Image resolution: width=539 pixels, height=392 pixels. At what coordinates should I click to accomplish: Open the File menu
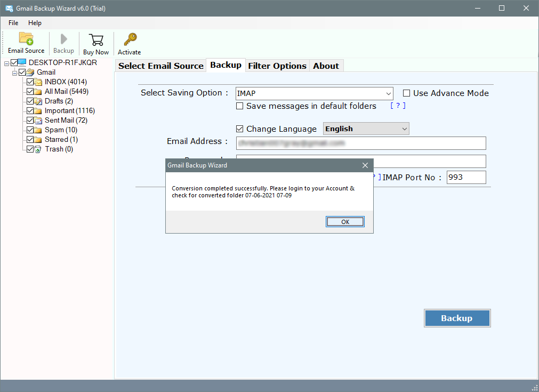[x=13, y=23]
